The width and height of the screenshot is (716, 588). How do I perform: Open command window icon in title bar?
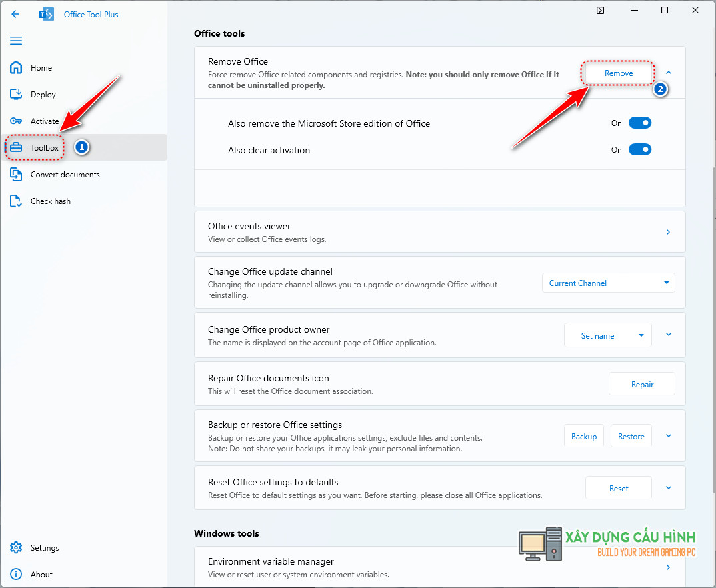pyautogui.click(x=601, y=11)
